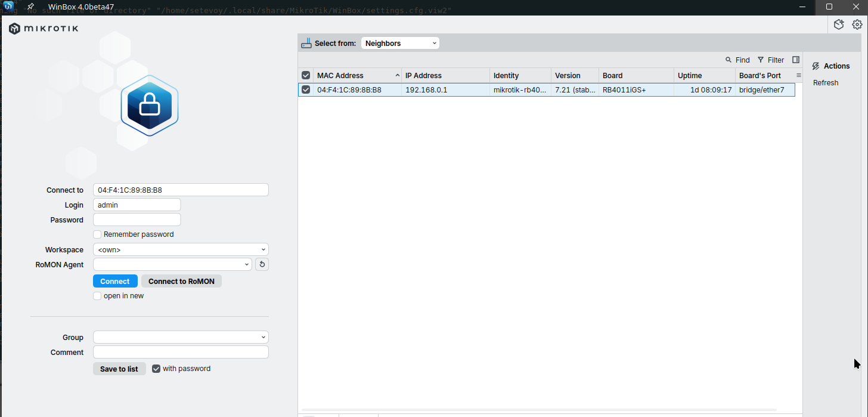Open the column menu icon after Board's Port

799,76
